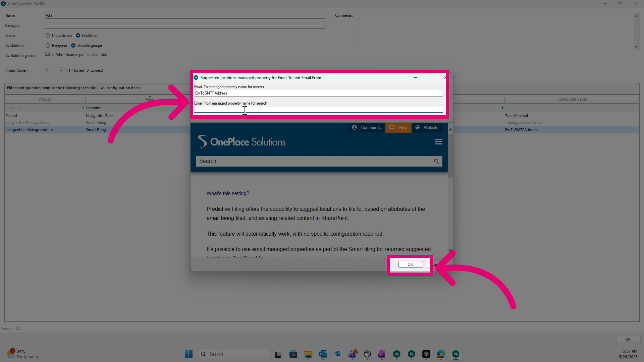Open Microsoft Store from the taskbar
This screenshot has width=644, height=362.
click(x=293, y=354)
